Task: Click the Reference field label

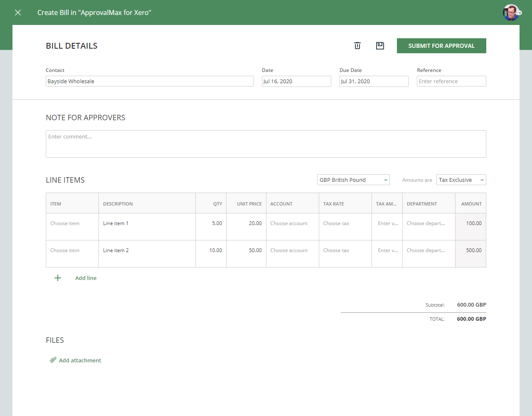Action: tap(429, 70)
